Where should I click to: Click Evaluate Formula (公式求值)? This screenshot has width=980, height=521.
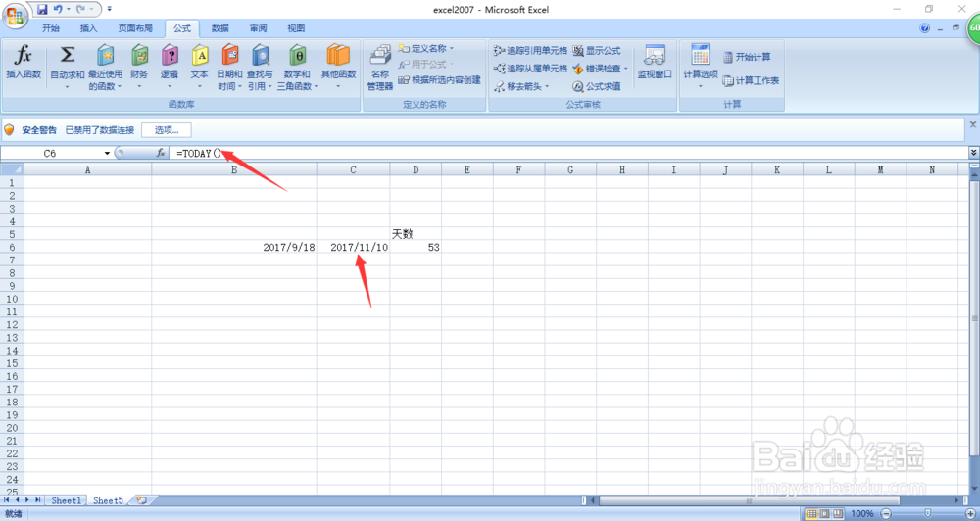(597, 86)
